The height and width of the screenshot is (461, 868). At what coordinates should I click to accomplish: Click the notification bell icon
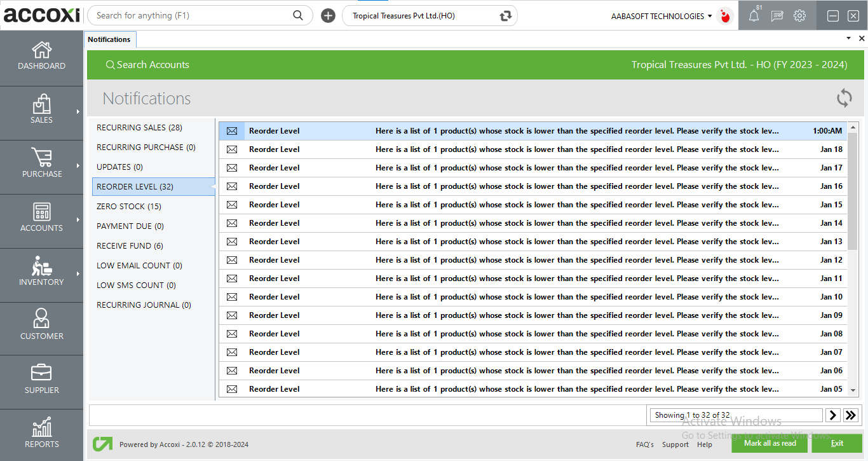click(x=754, y=17)
